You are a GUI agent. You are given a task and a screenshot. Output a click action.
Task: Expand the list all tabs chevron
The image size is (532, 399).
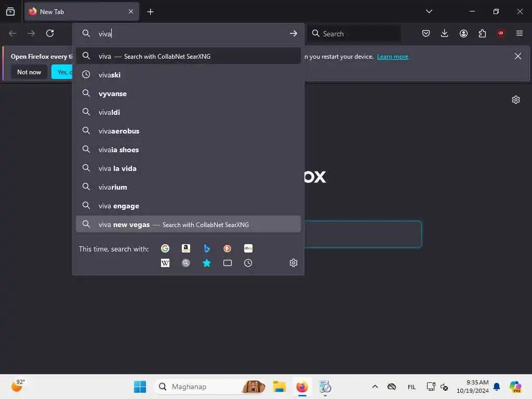(429, 11)
